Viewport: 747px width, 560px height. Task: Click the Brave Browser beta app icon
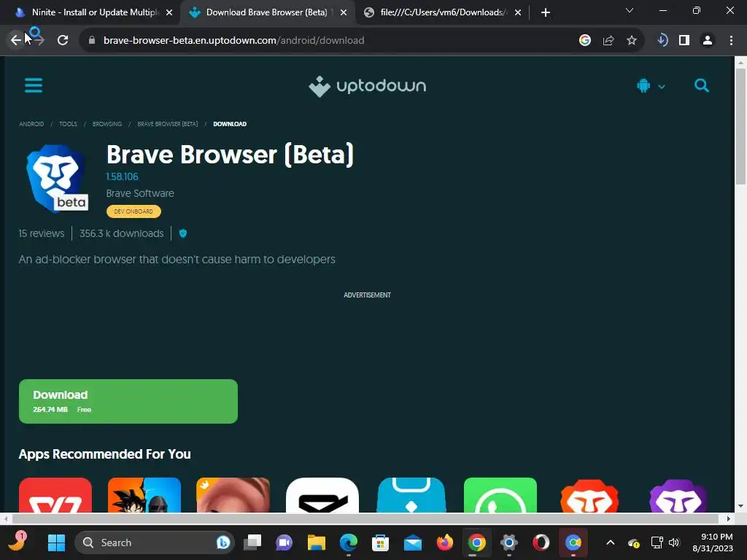57,179
